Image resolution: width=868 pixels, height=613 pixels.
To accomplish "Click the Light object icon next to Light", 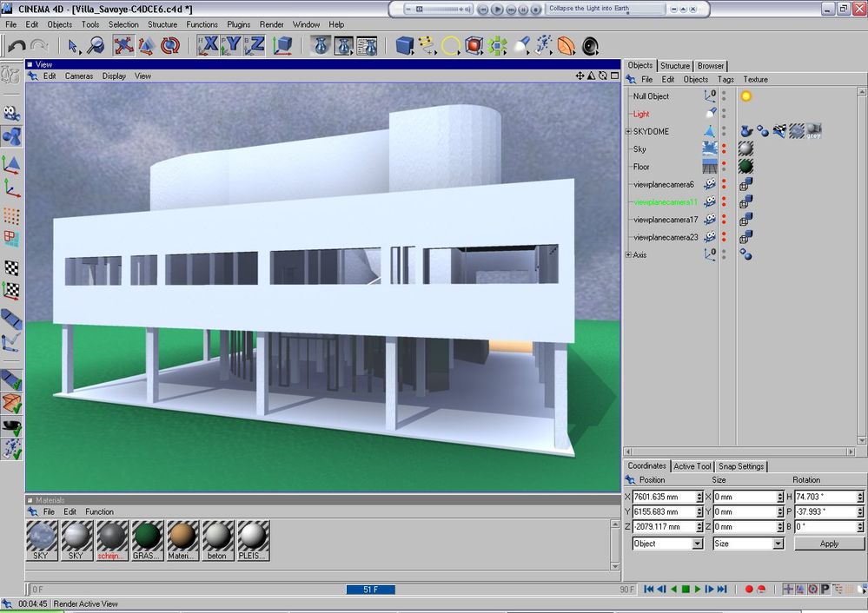I will 709,113.
